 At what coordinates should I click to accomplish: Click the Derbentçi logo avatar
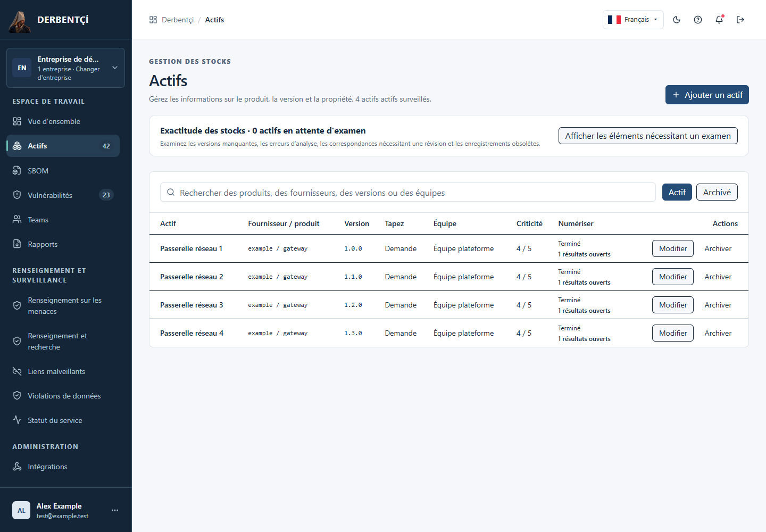20,21
